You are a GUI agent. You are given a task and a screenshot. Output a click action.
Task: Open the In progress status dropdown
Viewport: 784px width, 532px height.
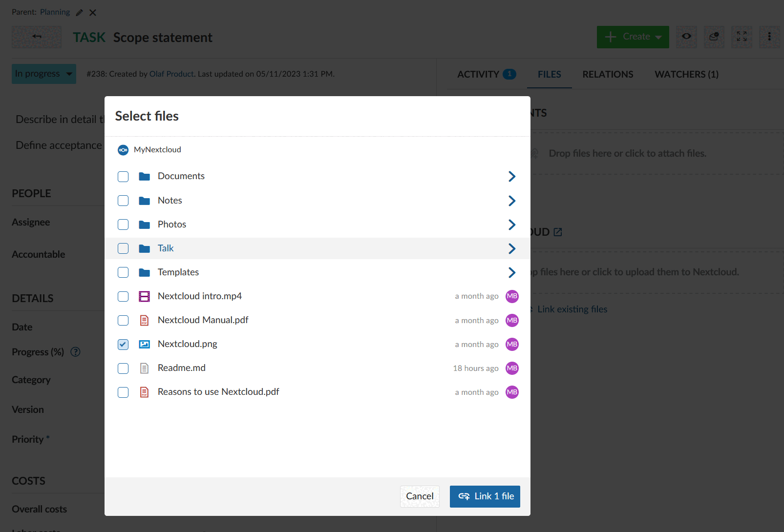coord(43,74)
